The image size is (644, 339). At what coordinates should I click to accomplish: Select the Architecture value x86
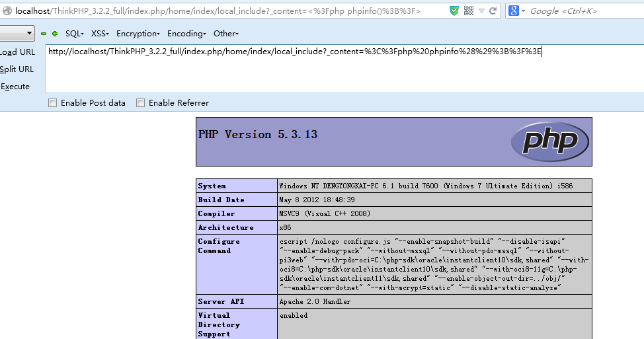coord(286,228)
